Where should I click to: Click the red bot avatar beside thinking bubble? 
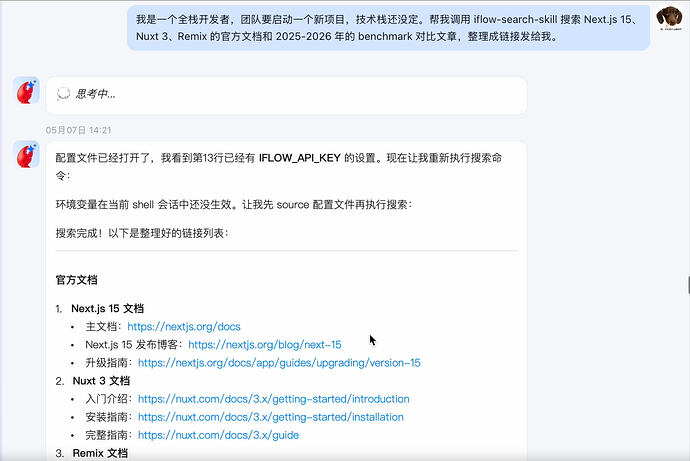(26, 91)
